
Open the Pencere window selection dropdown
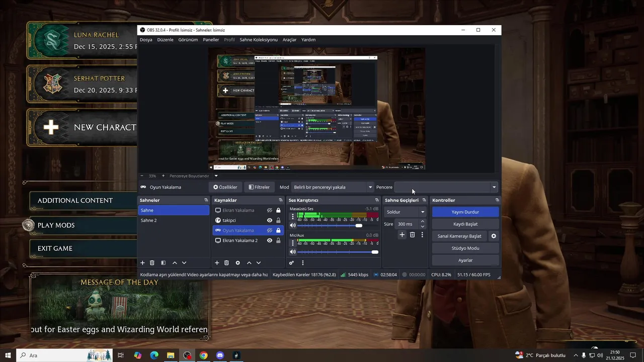(446, 187)
